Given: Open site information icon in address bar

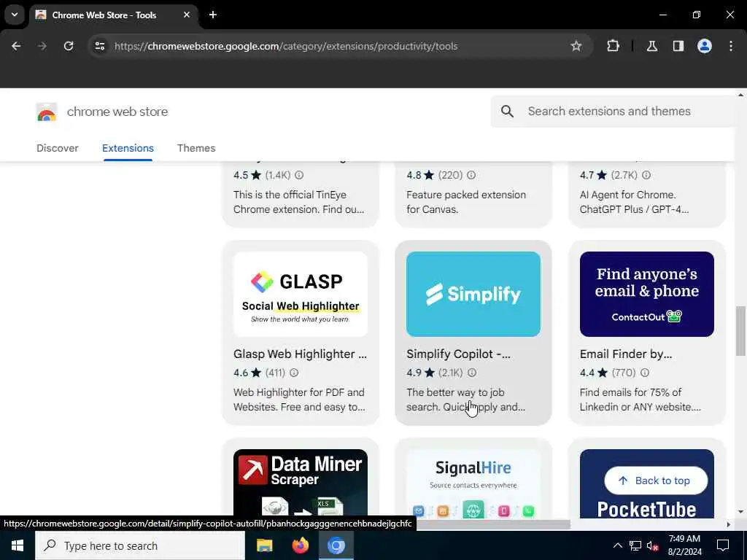Looking at the screenshot, I should [x=99, y=46].
